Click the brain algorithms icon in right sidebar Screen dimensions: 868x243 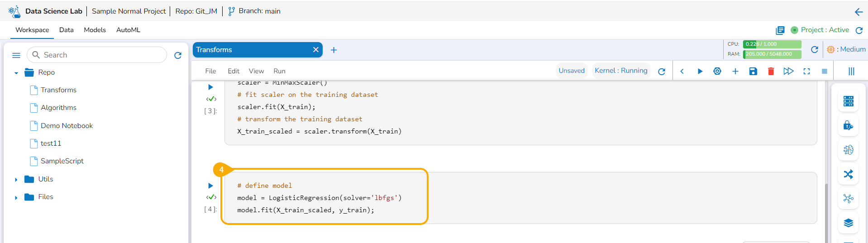pyautogui.click(x=848, y=150)
